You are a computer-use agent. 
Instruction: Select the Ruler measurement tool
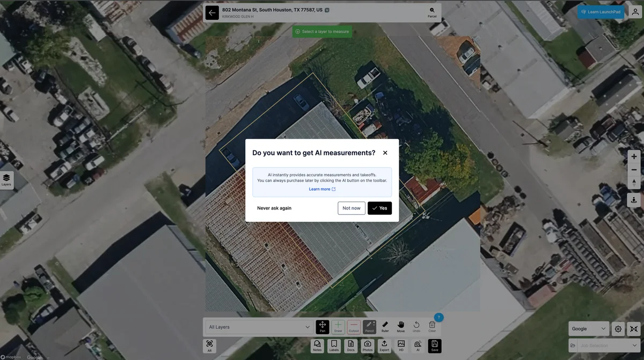coord(385,326)
